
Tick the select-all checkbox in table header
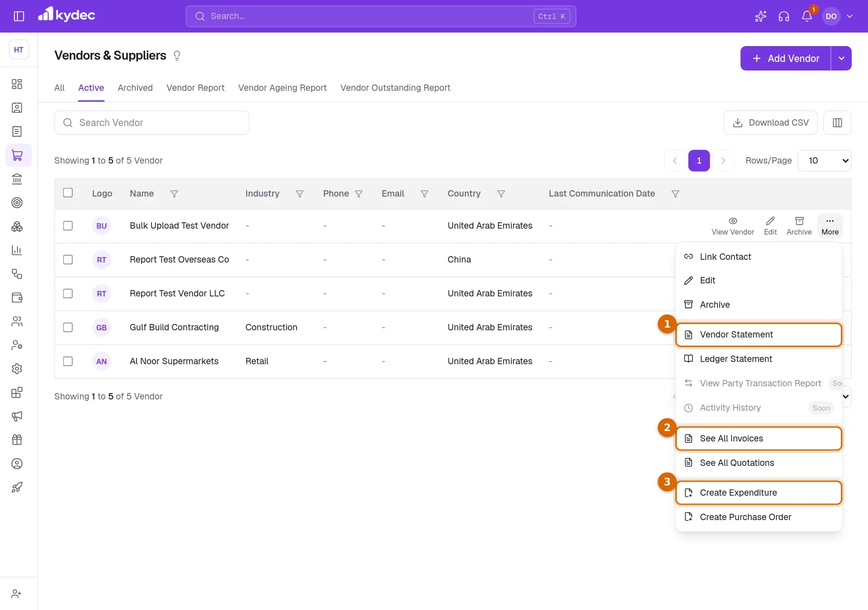[68, 192]
